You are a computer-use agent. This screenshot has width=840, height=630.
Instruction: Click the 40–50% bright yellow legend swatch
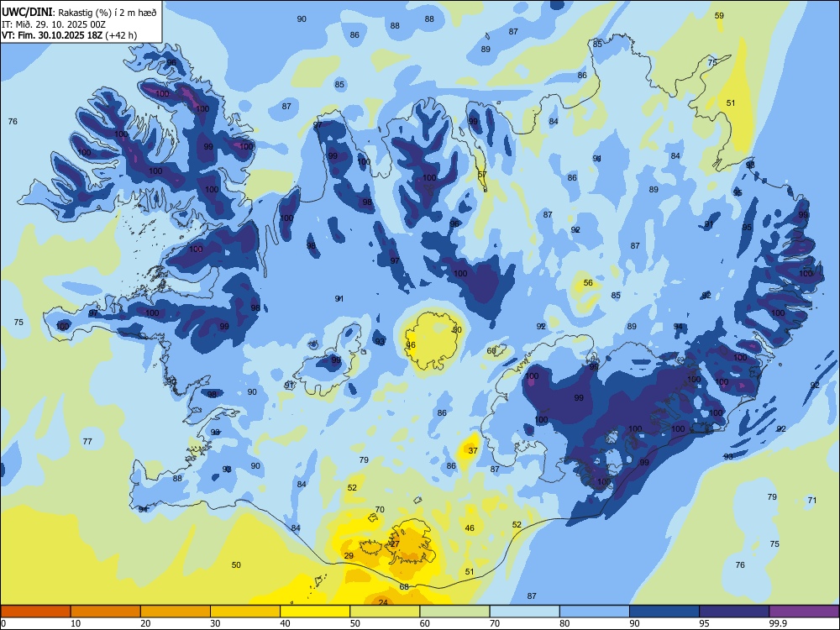[x=315, y=612]
